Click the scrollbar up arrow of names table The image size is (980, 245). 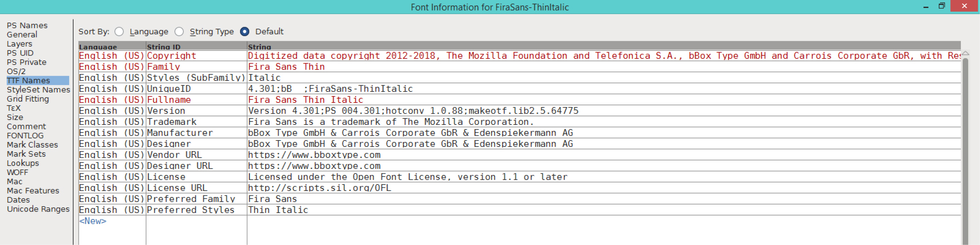pos(965,54)
